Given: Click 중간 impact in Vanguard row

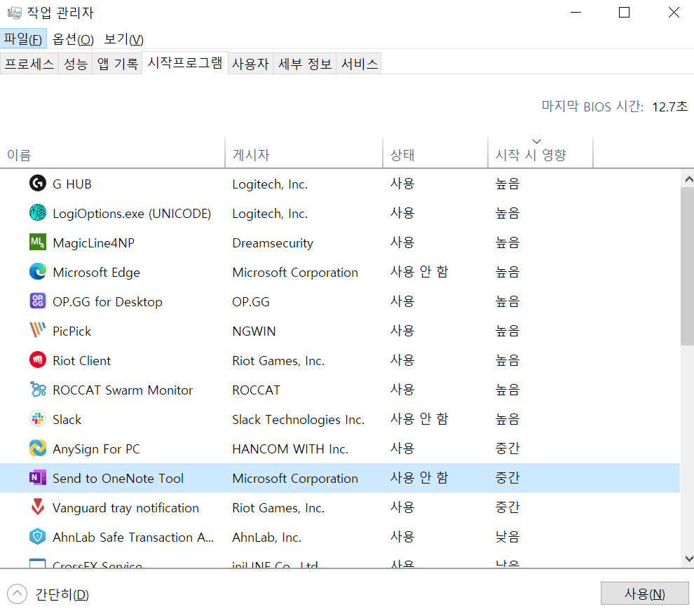Looking at the screenshot, I should click(508, 507).
